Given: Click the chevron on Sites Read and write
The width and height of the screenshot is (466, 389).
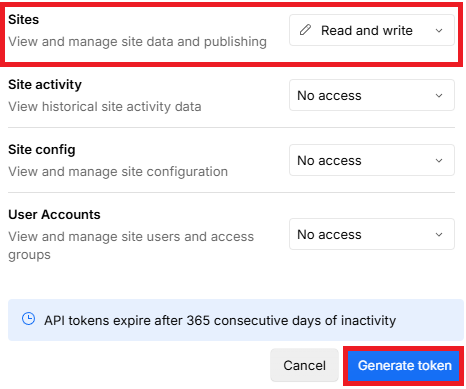Looking at the screenshot, I should (439, 31).
